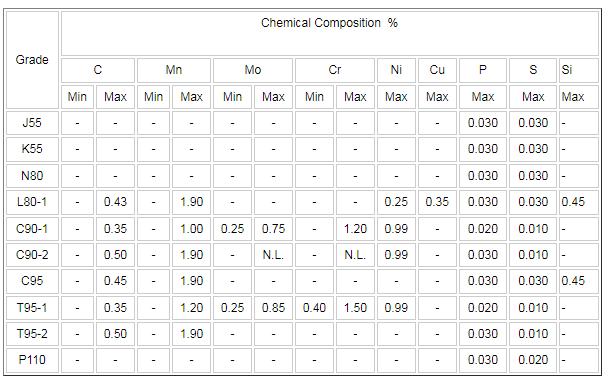609x384 pixels.
Task: Click the 1.50 Cr max value for T95-1
Action: (x=355, y=308)
